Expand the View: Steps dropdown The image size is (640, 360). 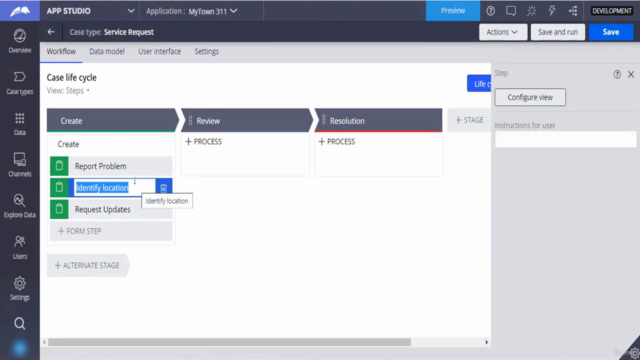pyautogui.click(x=68, y=91)
